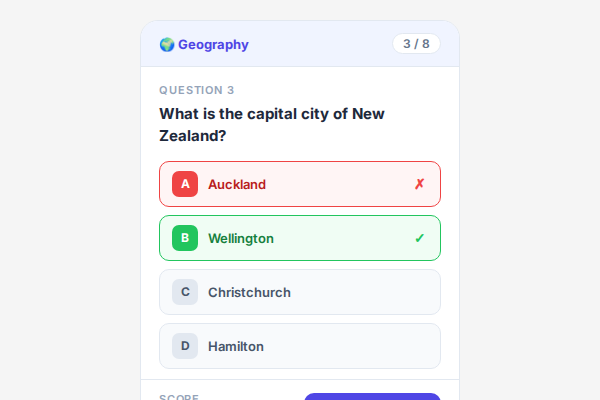Screen dimensions: 600x400
Task: Click the red A letter badge
Action: tap(185, 184)
